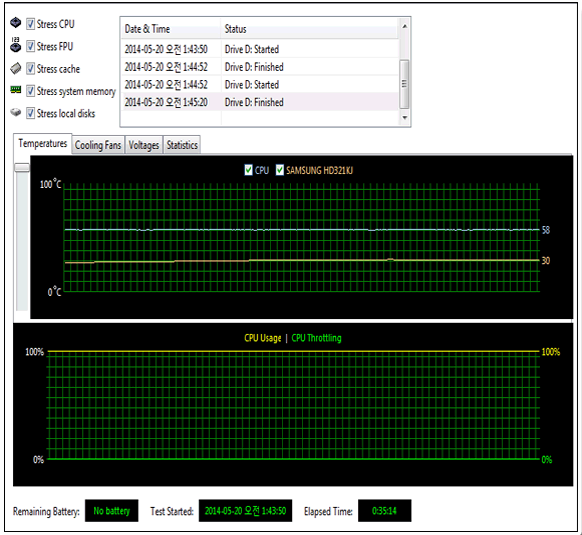Switch to the Cooling Fans tab
This screenshot has height=535, width=582.
(98, 145)
